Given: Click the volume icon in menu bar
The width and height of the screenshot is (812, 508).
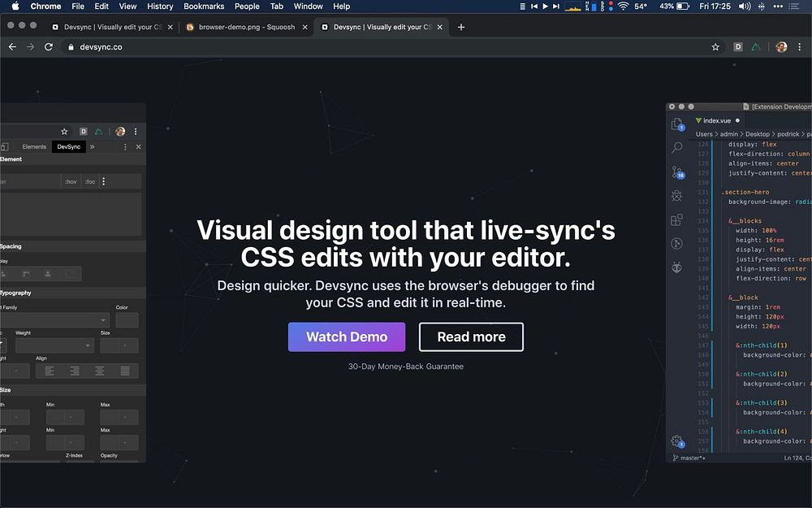Looking at the screenshot, I should pos(745,7).
